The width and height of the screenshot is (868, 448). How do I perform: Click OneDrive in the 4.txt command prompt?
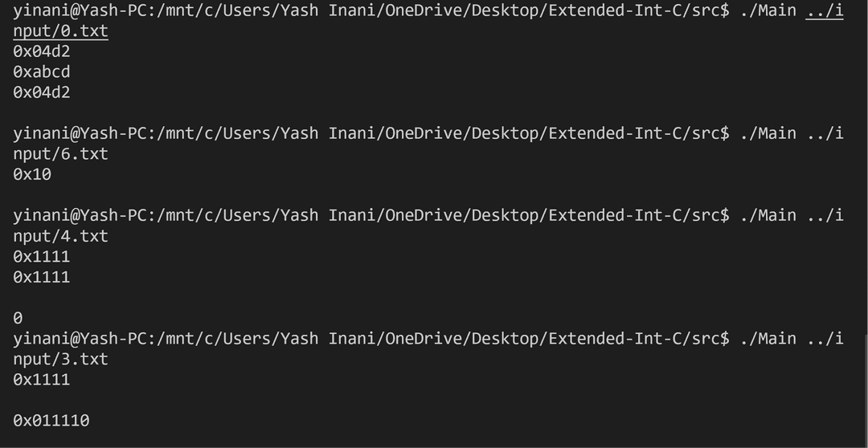pyautogui.click(x=424, y=215)
